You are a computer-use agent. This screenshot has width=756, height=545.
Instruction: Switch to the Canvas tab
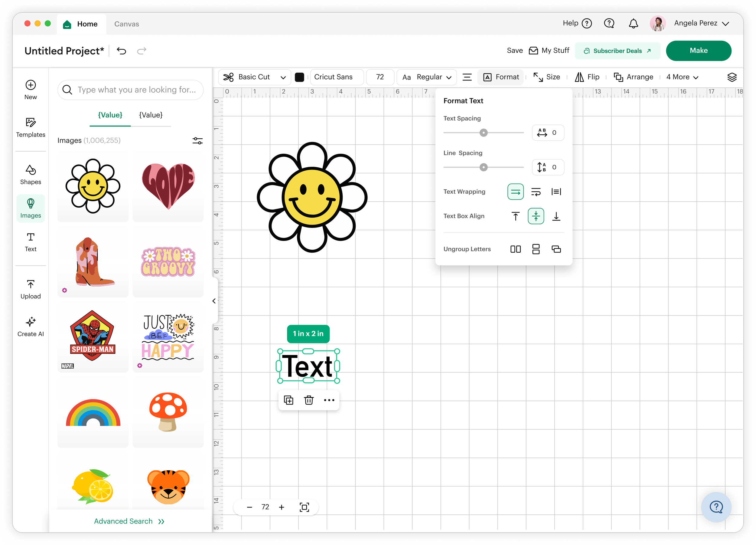pos(126,24)
